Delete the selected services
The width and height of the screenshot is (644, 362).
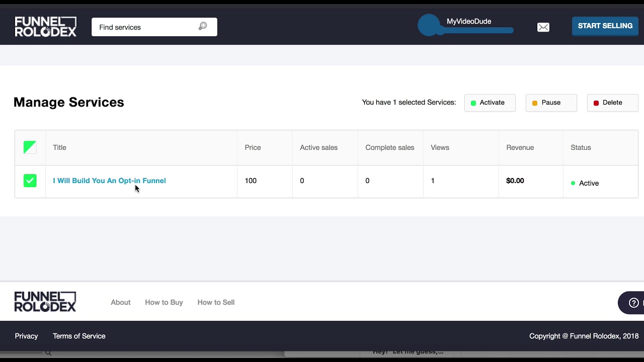[613, 103]
